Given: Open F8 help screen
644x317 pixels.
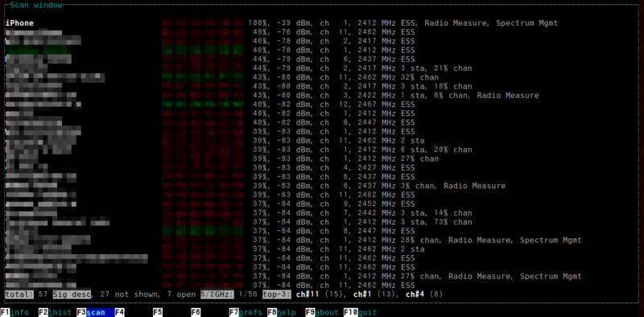Looking at the screenshot, I should (x=281, y=312).
